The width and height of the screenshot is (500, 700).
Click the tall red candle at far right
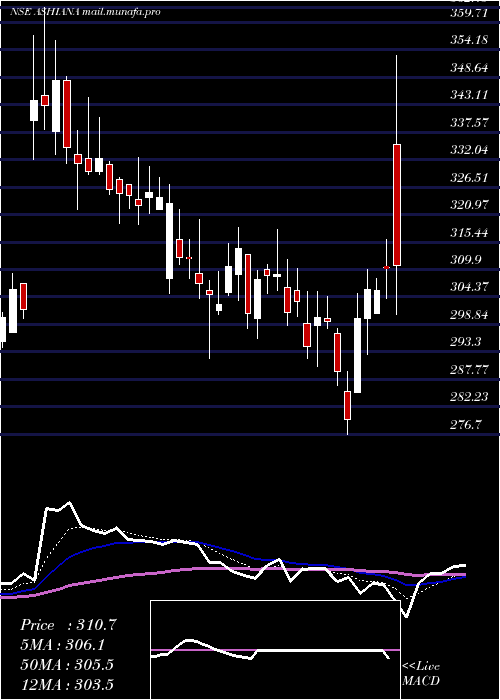(x=397, y=205)
